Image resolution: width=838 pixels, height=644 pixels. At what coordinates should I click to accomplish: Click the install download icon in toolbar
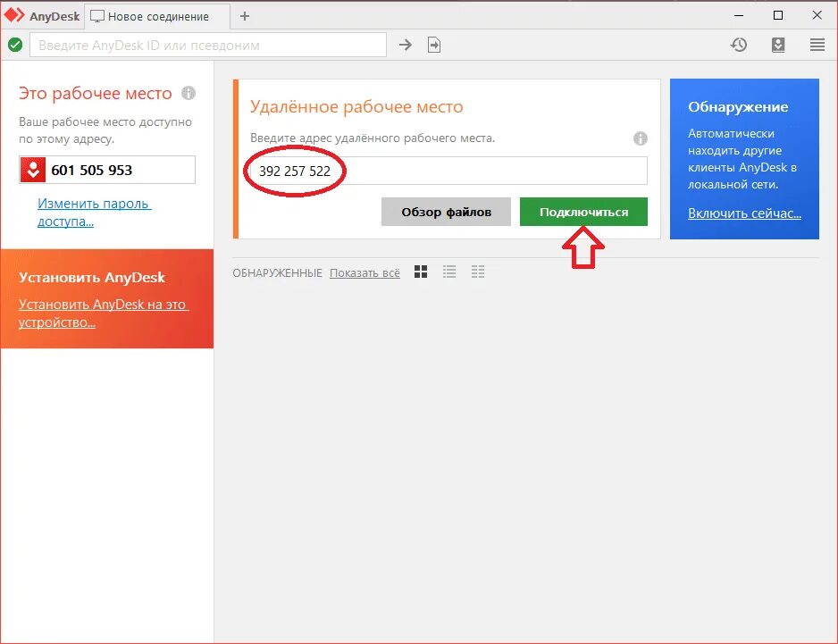pos(778,45)
